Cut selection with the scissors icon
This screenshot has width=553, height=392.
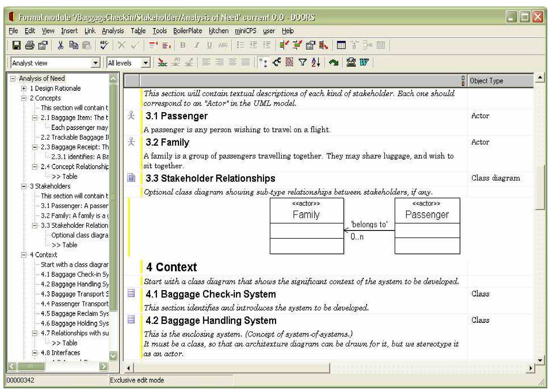[x=60, y=45]
